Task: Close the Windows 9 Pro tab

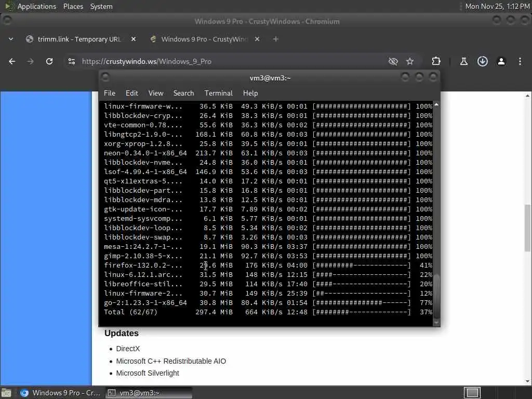Action: coord(257,39)
